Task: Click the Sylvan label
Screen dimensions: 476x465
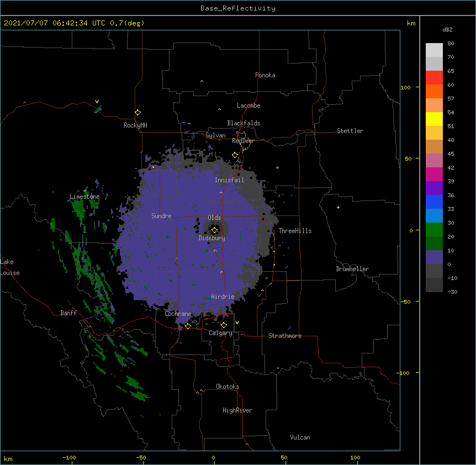Action: click(215, 135)
